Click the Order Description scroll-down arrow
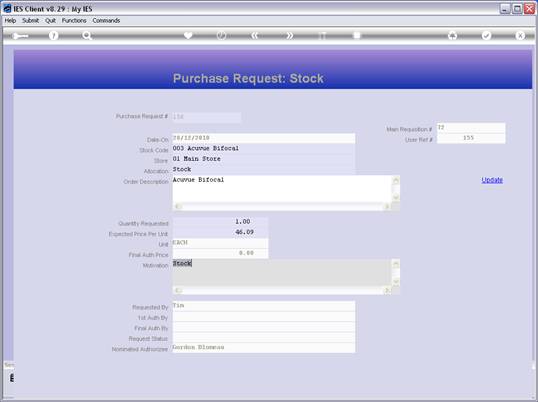Viewport: 538px width, 402px height. [x=396, y=197]
